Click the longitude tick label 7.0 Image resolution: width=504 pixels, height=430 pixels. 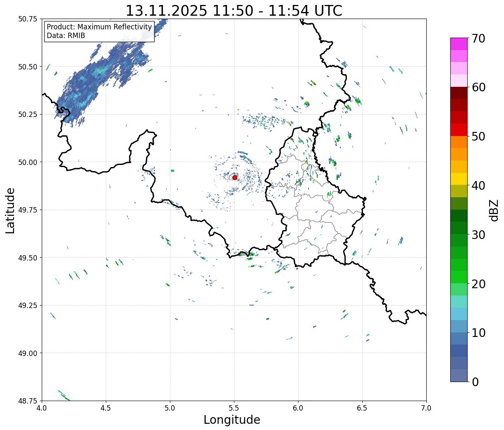pos(426,408)
